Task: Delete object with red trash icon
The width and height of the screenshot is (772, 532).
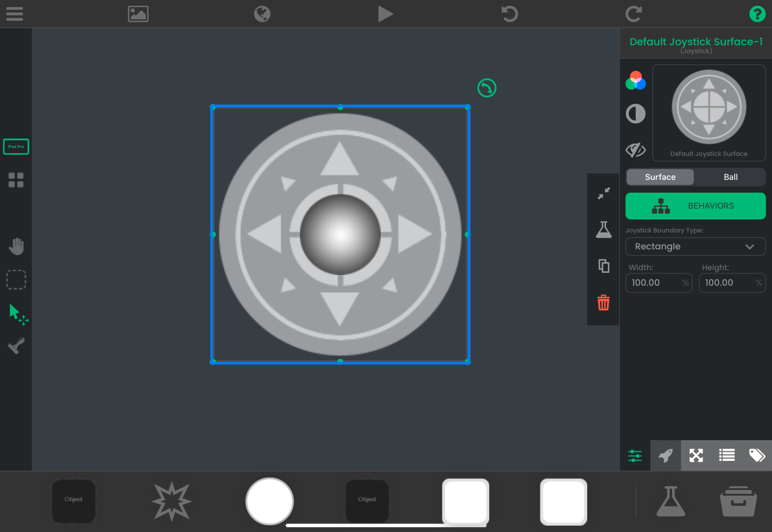Action: (x=604, y=303)
